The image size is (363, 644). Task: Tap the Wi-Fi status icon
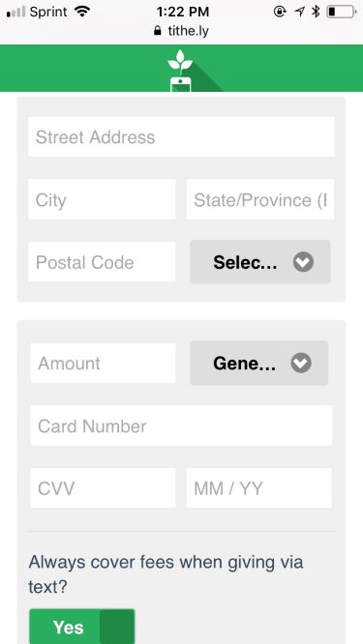pyautogui.click(x=82, y=12)
